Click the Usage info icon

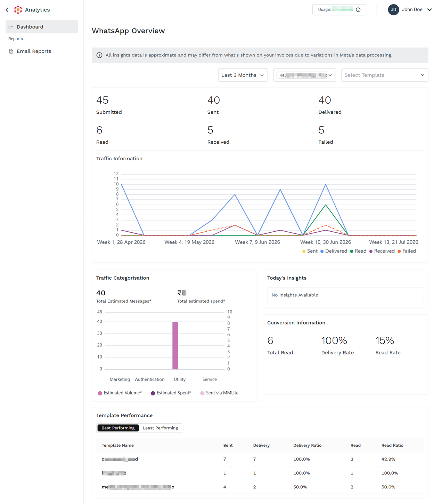click(x=358, y=10)
